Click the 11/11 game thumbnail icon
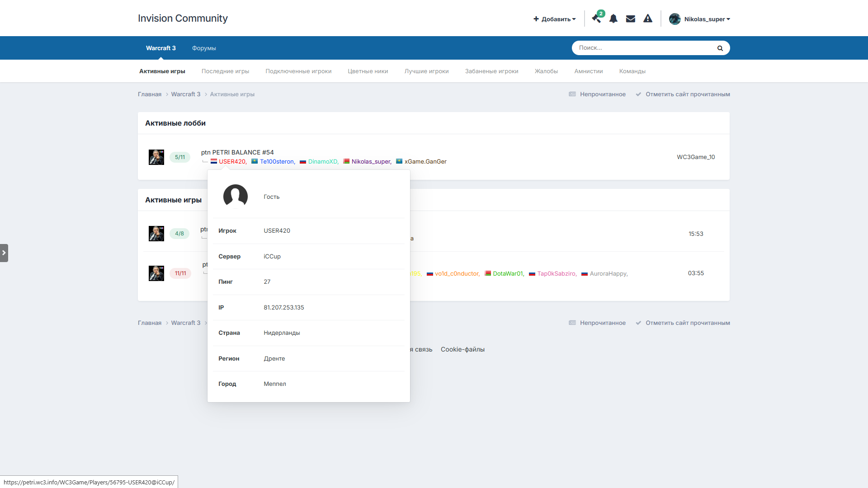Viewport: 868px width, 488px height. tap(156, 273)
